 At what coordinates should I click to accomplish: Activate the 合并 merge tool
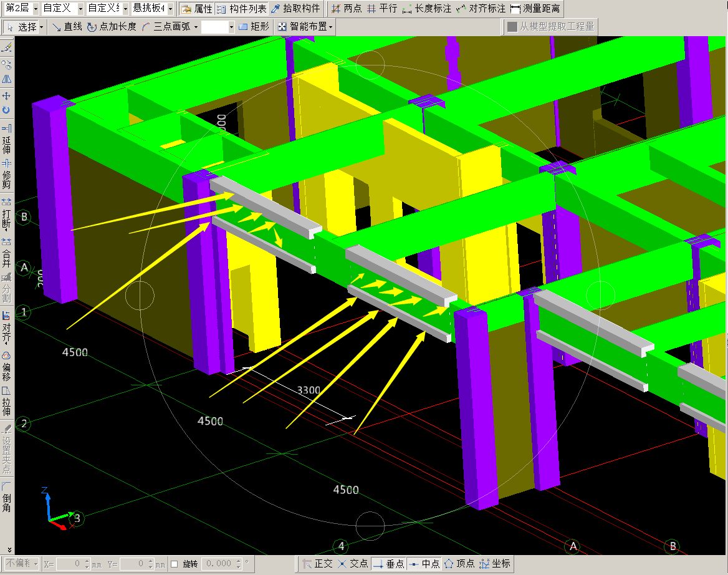coord(6,252)
